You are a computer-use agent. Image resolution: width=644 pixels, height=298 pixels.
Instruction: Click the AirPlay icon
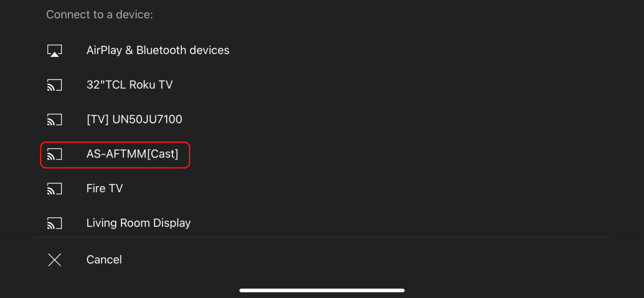(x=55, y=50)
